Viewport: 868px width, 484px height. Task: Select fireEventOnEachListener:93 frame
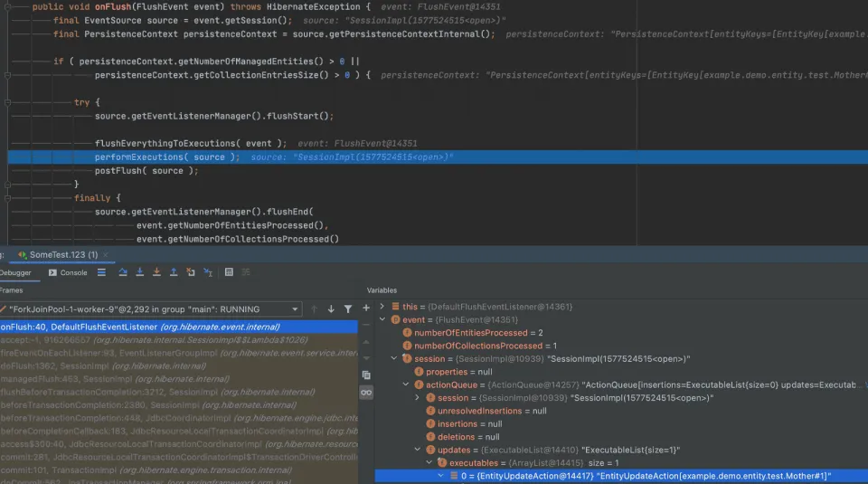coord(179,353)
